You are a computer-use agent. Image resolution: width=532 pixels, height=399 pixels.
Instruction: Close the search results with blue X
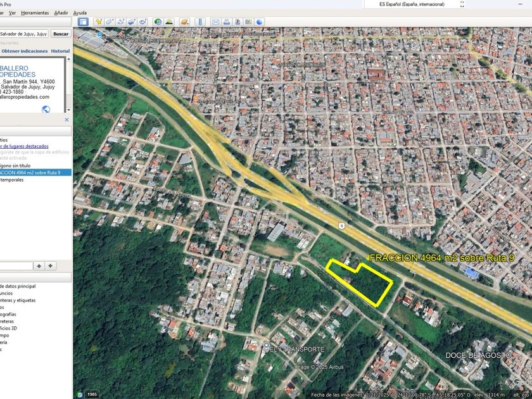pos(67,120)
